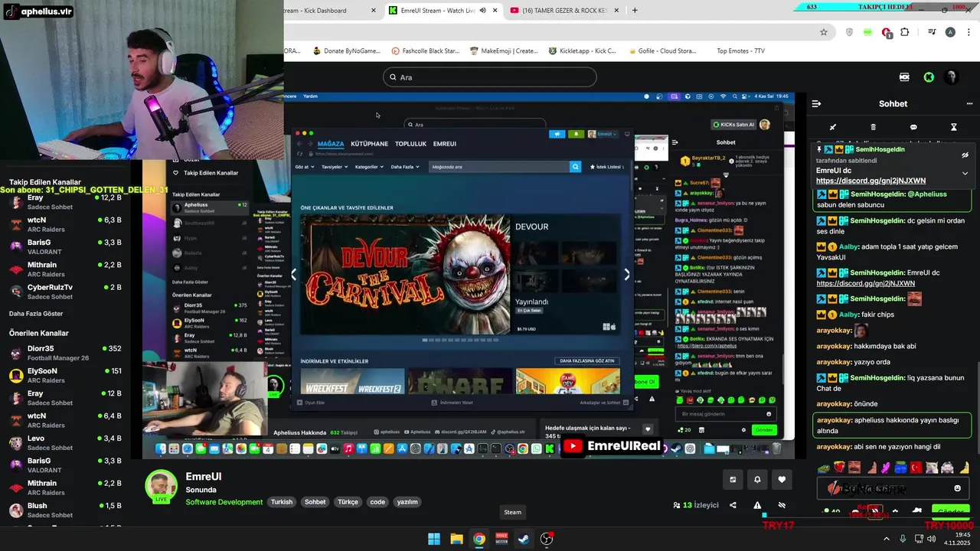Click the hourglass slow mode icon
This screenshot has height=551, width=980.
[954, 127]
